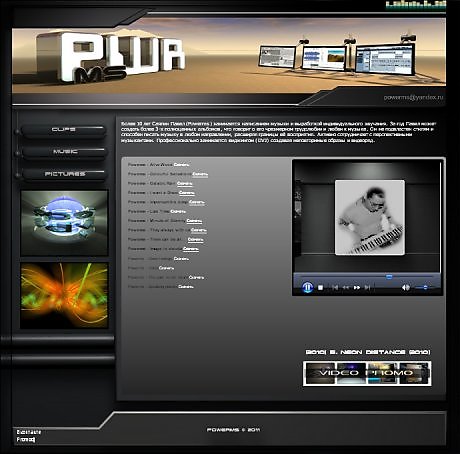The height and width of the screenshot is (454, 460).
Task: Skip to previous track in player
Action: (x=335, y=287)
